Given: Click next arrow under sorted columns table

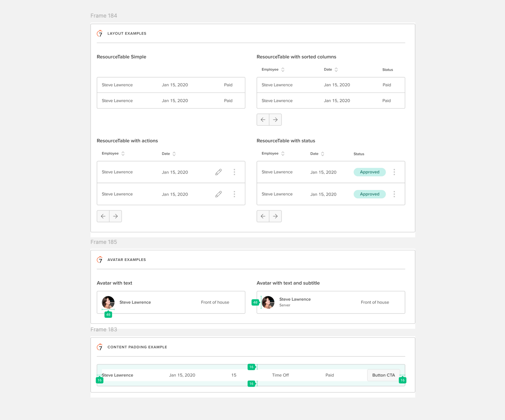Looking at the screenshot, I should point(275,120).
